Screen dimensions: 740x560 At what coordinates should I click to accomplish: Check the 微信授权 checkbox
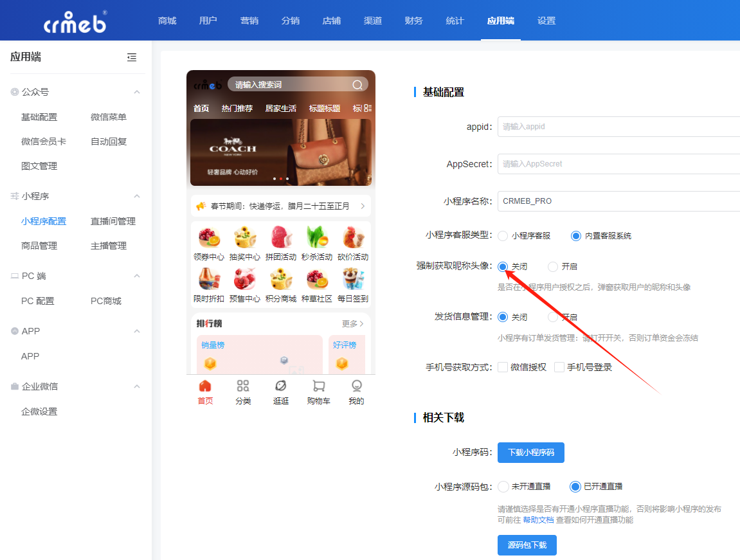coord(503,367)
